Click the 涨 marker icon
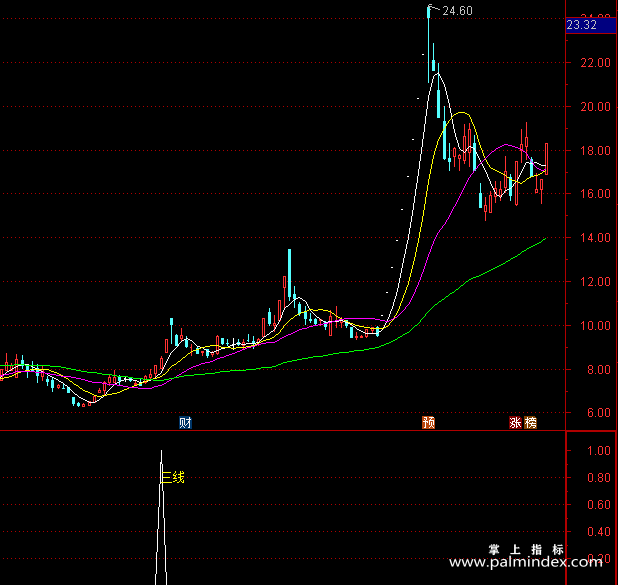 pyautogui.click(x=515, y=423)
